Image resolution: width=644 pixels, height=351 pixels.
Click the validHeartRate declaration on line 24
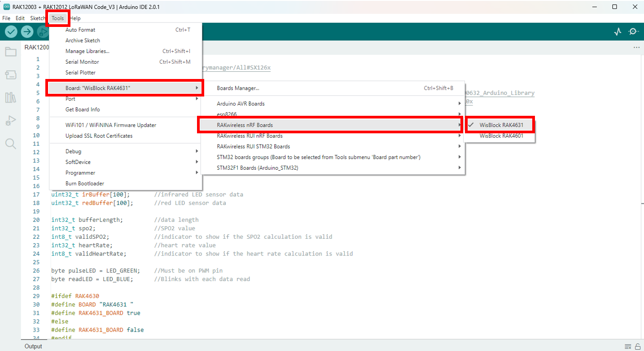[x=89, y=254]
